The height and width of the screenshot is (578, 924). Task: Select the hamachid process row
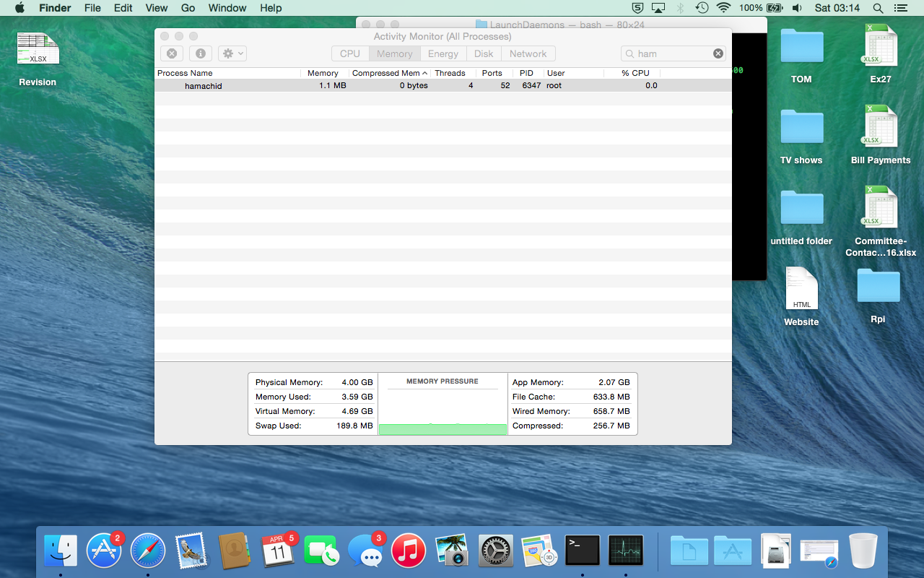point(443,85)
